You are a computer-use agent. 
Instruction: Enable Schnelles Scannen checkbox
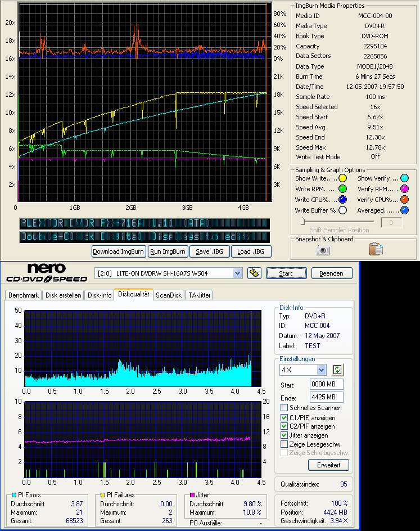click(x=284, y=408)
